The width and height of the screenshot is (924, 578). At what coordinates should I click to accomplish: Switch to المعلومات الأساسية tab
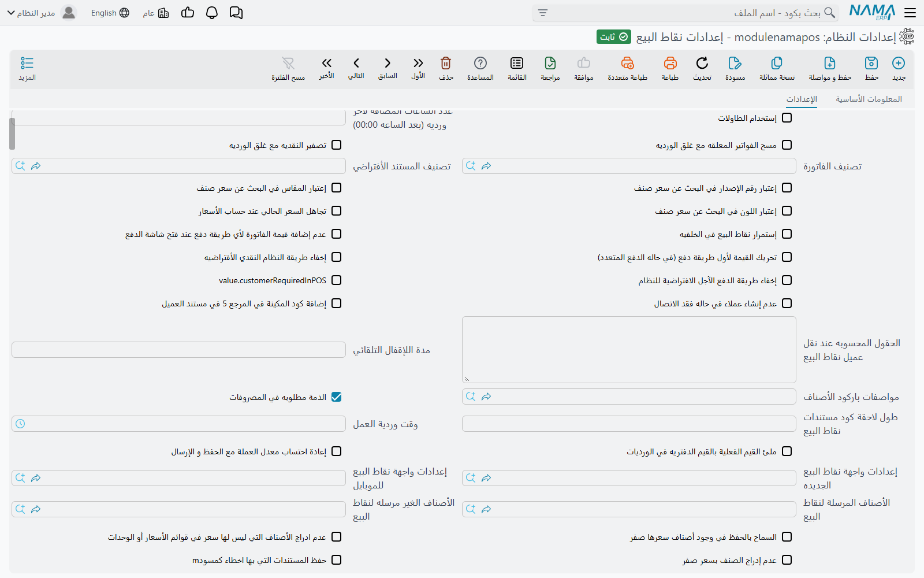[x=869, y=99]
